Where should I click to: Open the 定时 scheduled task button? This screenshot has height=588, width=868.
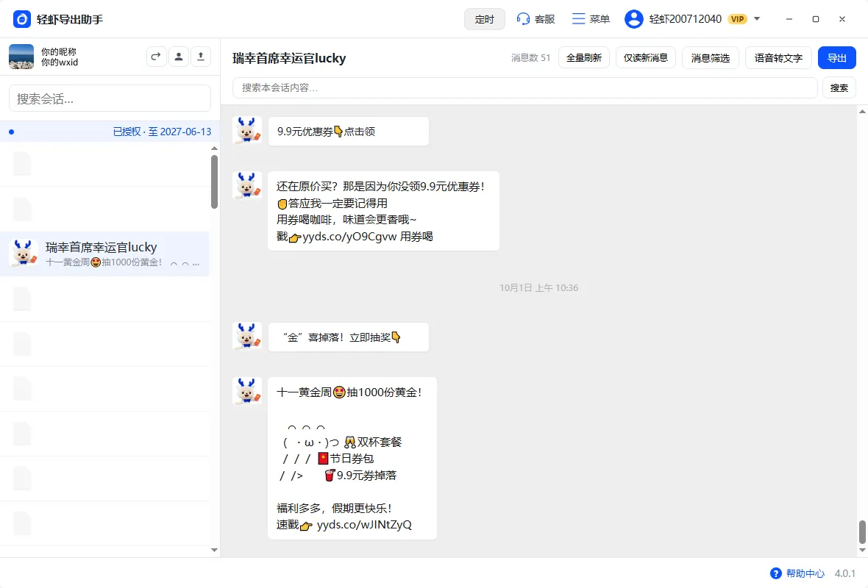tap(484, 19)
